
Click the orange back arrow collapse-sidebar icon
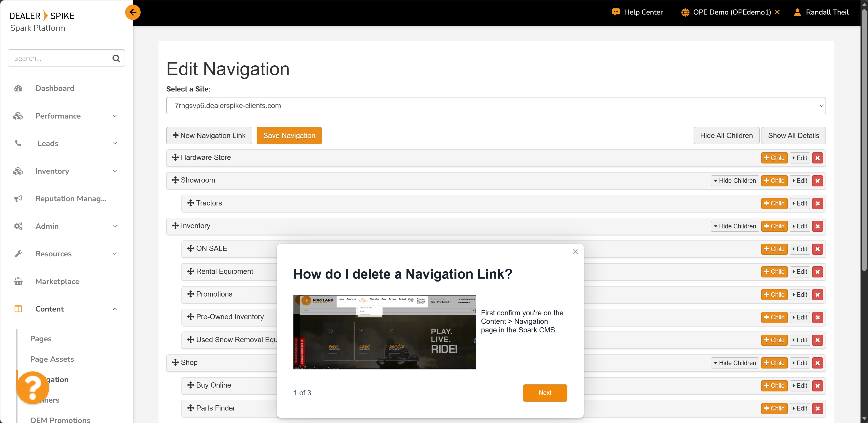pos(133,12)
